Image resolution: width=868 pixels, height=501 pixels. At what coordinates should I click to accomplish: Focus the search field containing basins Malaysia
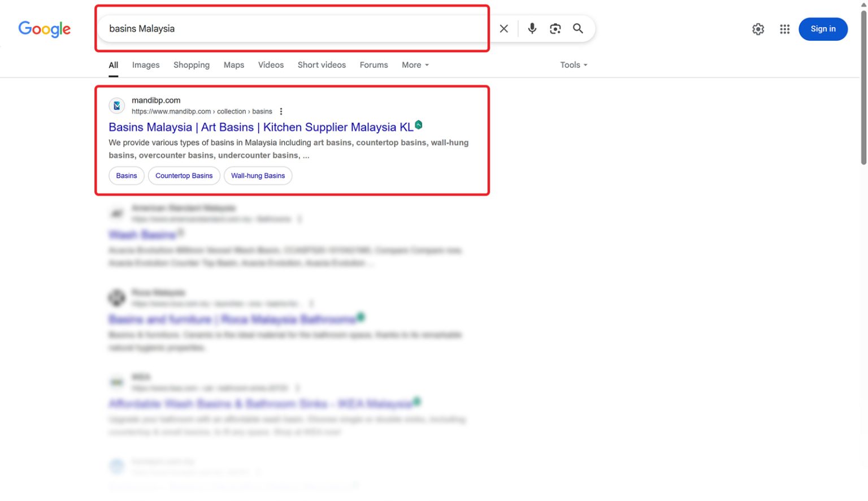coord(294,29)
